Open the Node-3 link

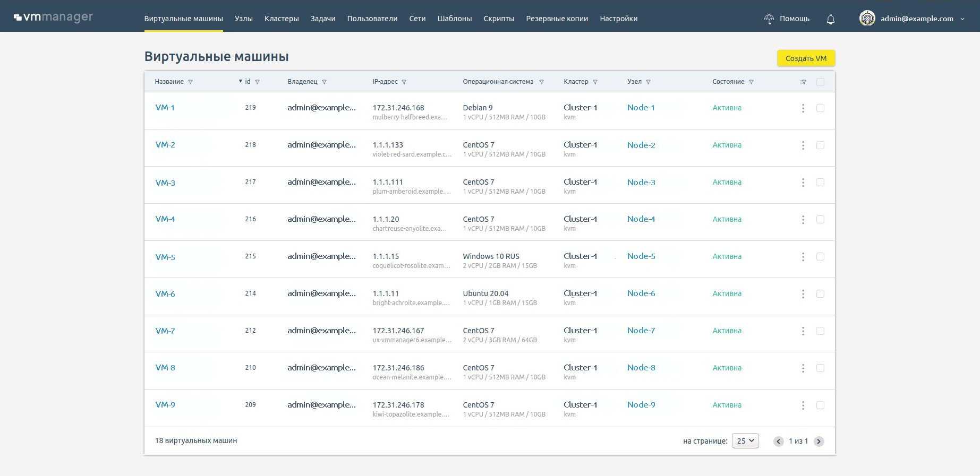coord(641,183)
